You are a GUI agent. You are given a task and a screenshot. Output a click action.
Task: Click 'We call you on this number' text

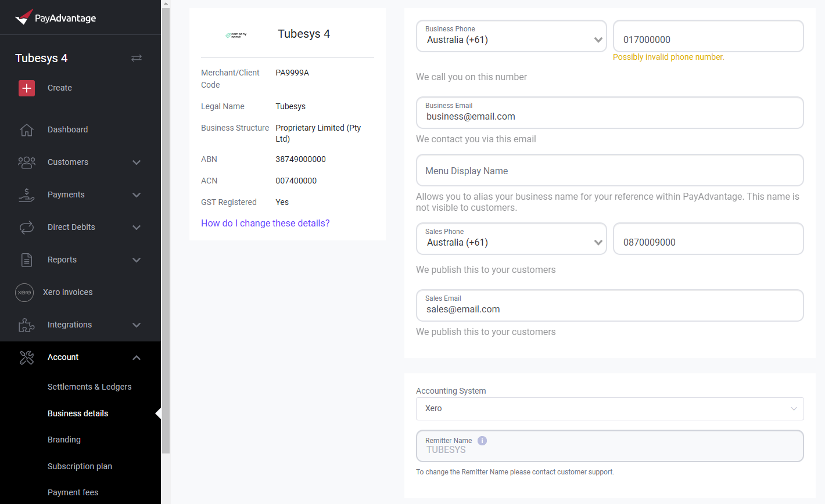tap(471, 77)
